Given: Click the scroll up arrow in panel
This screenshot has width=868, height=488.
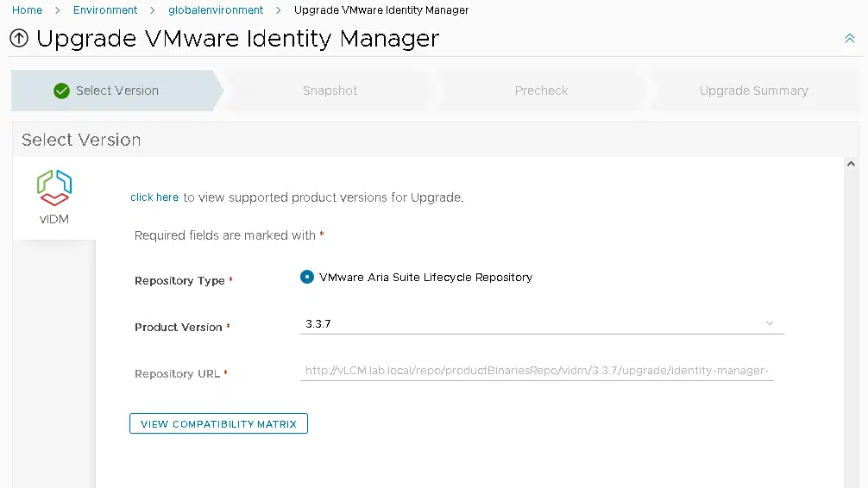Looking at the screenshot, I should click(x=851, y=164).
